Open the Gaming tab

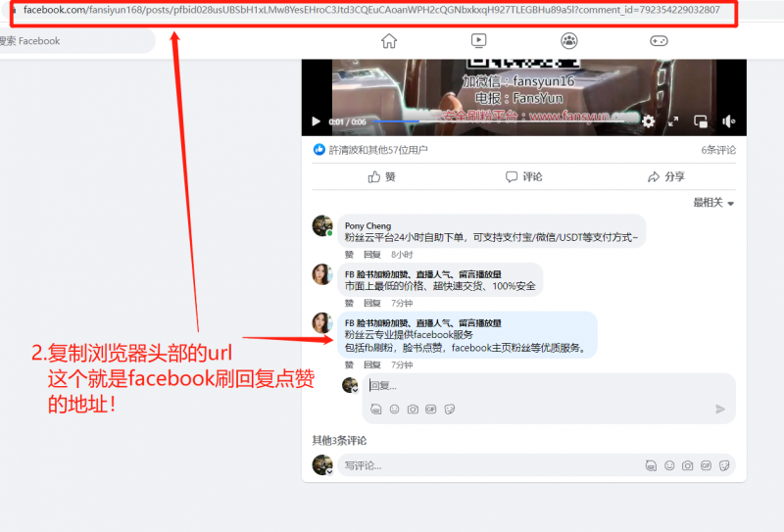(x=659, y=41)
